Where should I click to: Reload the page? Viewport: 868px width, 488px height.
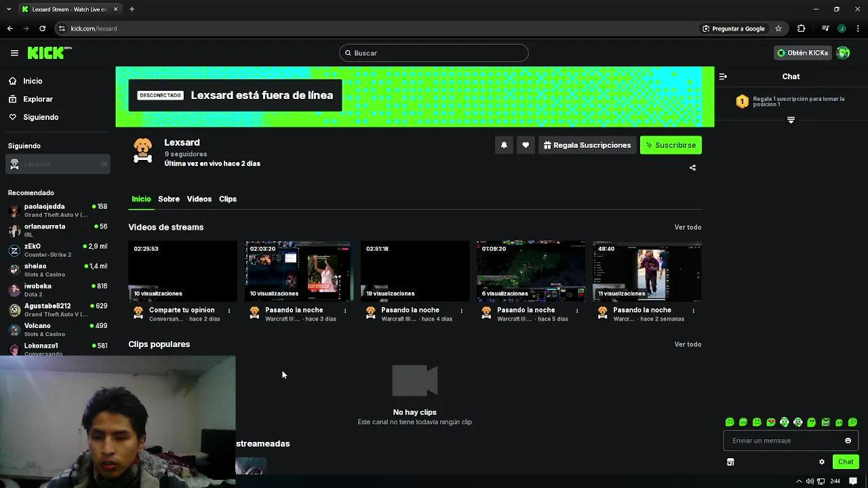pos(42,28)
